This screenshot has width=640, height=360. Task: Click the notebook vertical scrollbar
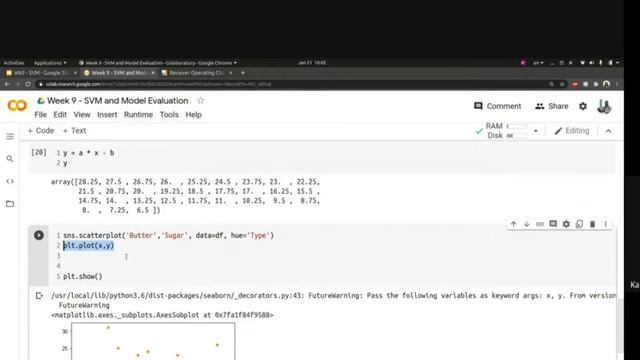point(620,325)
